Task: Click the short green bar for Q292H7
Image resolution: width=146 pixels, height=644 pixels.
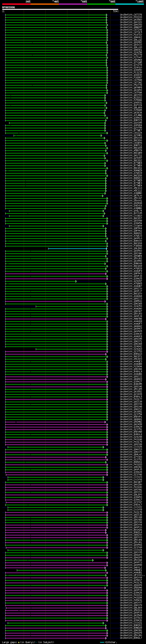Action: click(41, 281)
